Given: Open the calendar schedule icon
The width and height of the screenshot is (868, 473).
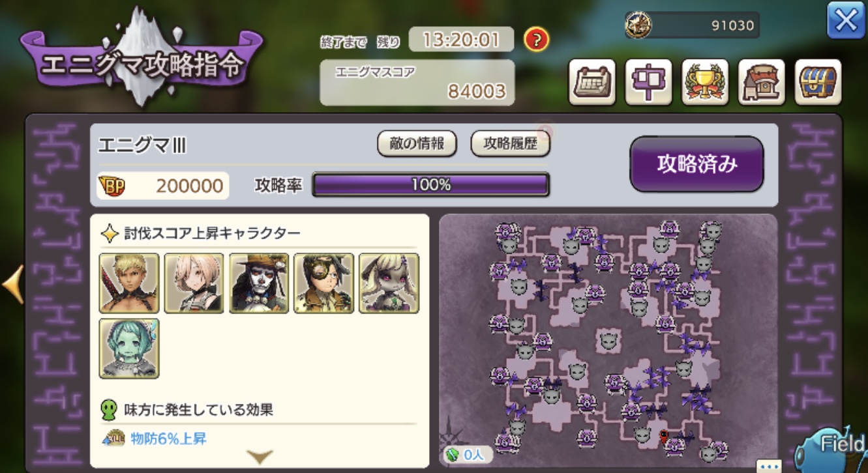Looking at the screenshot, I should pos(591,82).
